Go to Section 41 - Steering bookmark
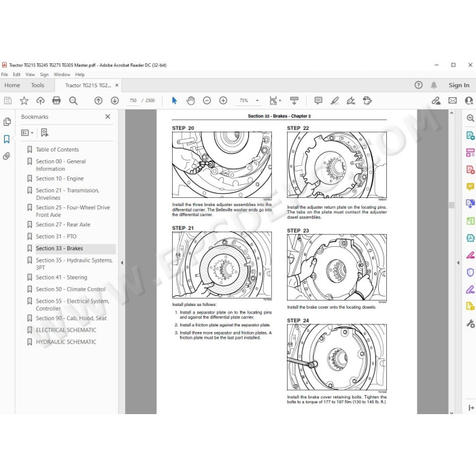Screen dimensions: 476x476 pos(62,277)
